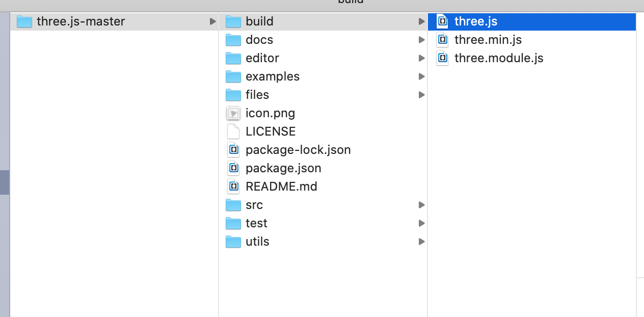Viewport: 644px width, 317px height.
Task: Expand the test folder arrow
Action: [421, 223]
